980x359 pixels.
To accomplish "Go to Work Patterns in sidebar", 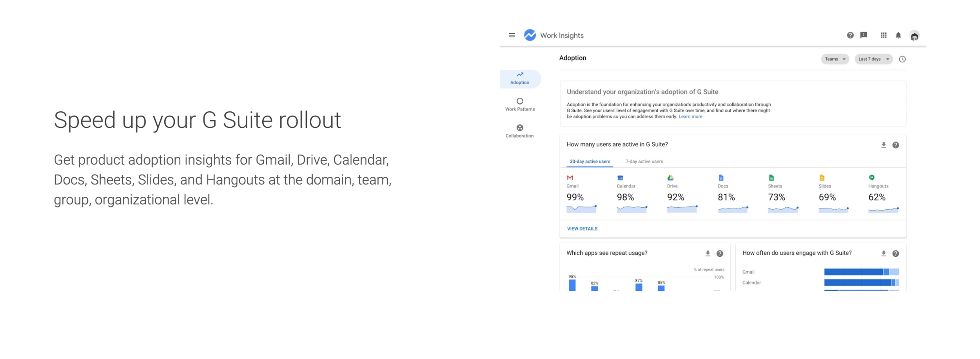I will pos(520,105).
